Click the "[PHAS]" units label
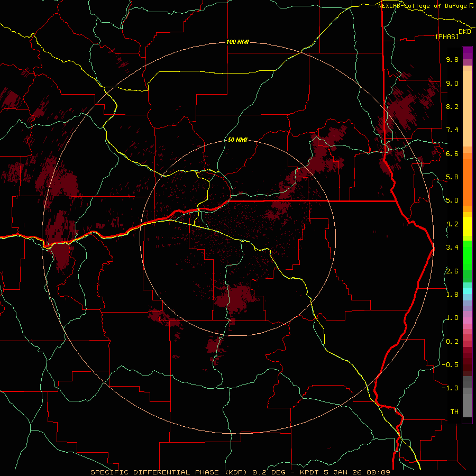The image size is (476, 476). pyautogui.click(x=447, y=36)
